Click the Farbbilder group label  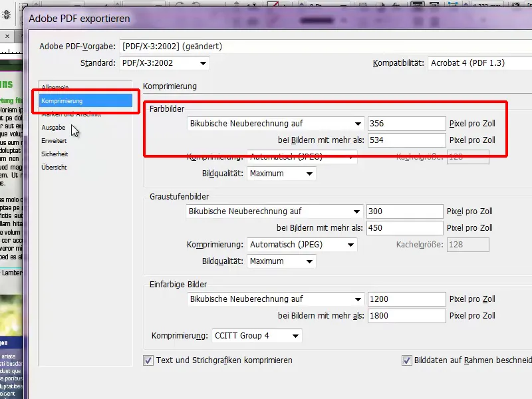pyautogui.click(x=167, y=109)
